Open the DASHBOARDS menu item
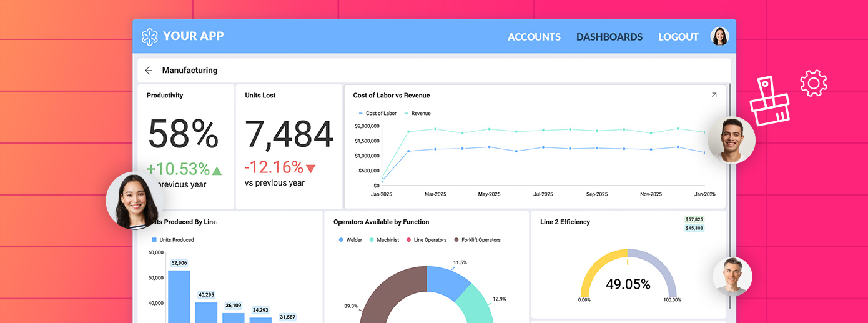The width and height of the screenshot is (868, 323). [609, 37]
